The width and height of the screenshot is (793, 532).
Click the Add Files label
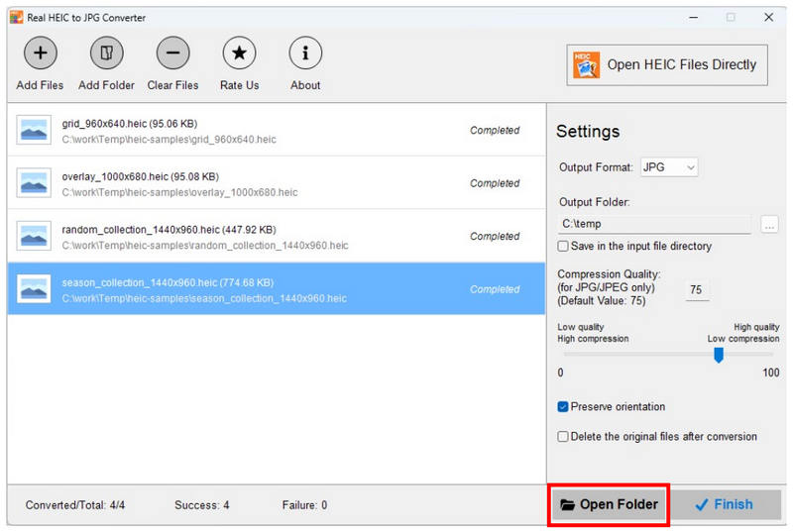coord(40,85)
